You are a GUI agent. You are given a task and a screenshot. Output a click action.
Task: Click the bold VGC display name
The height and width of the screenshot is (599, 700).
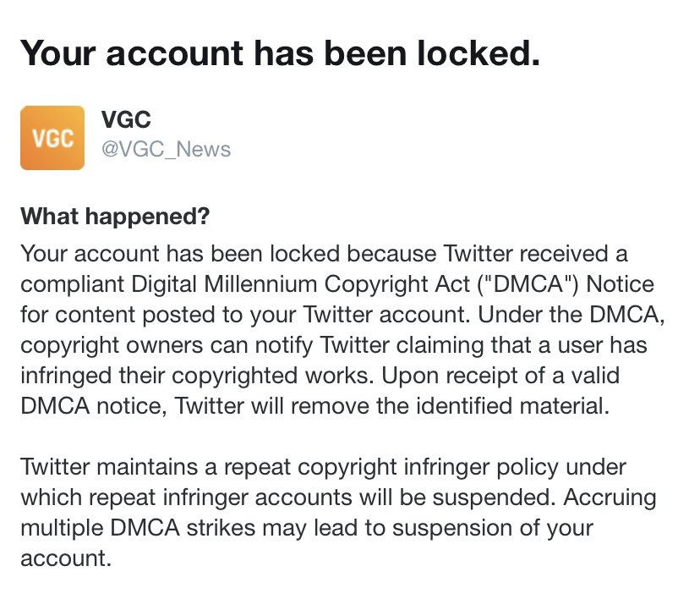click(126, 119)
